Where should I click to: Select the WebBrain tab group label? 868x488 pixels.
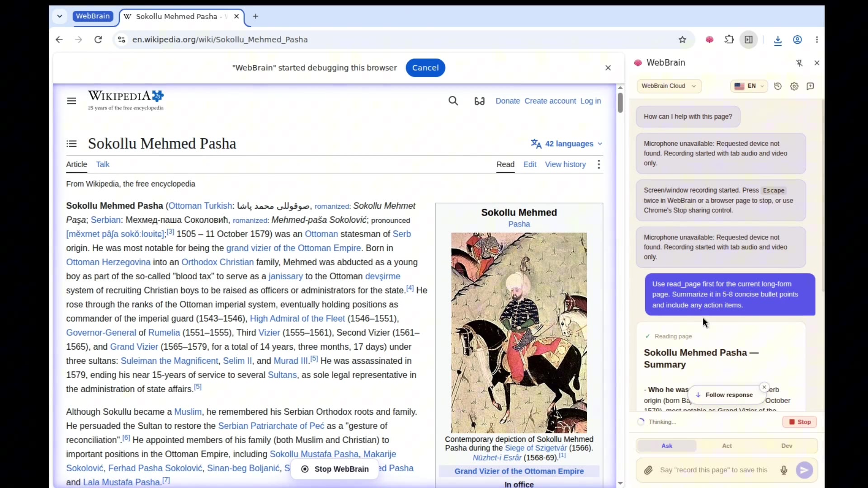click(93, 16)
